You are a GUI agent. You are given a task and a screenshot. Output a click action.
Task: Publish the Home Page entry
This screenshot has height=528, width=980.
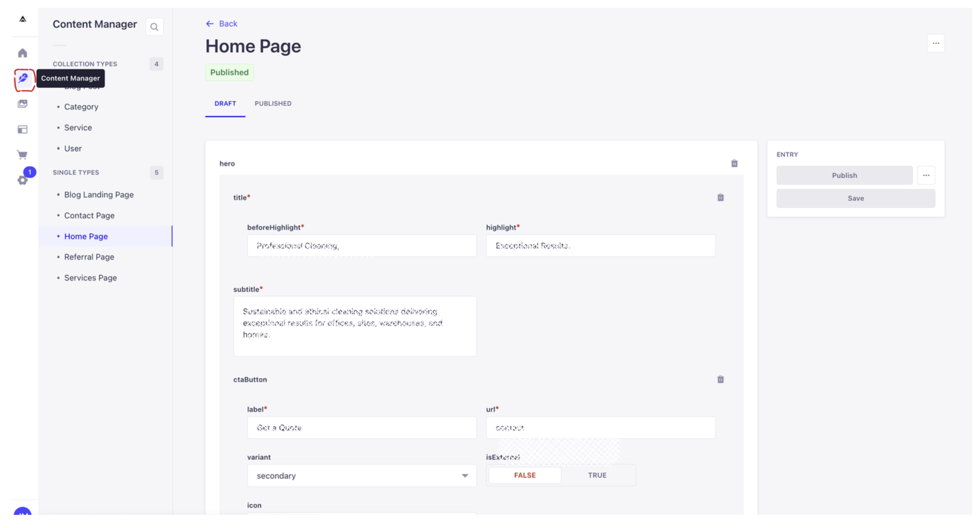[844, 175]
